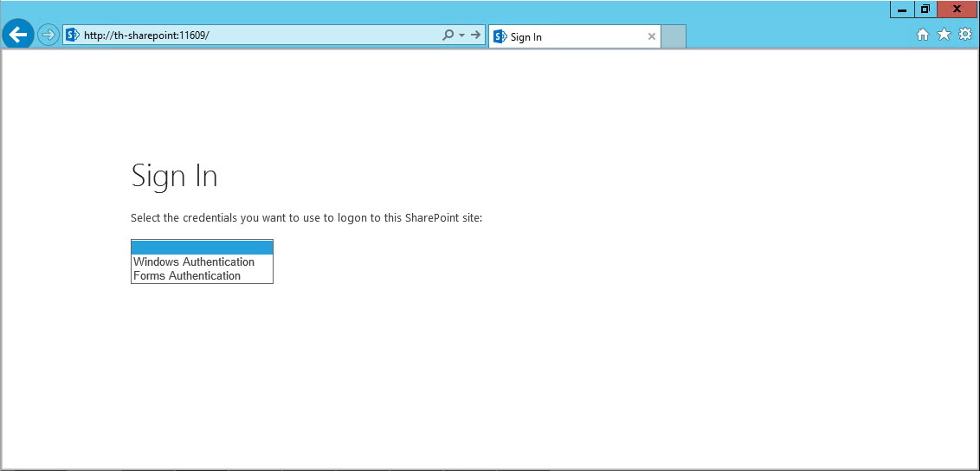980x471 pixels.
Task: Click the search magnifier in the address bar
Action: click(x=448, y=35)
